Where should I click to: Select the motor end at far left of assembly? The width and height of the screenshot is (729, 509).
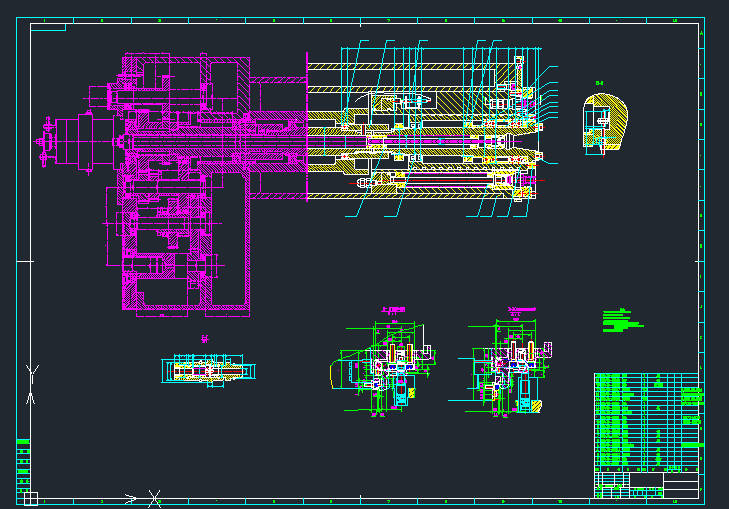(x=68, y=142)
